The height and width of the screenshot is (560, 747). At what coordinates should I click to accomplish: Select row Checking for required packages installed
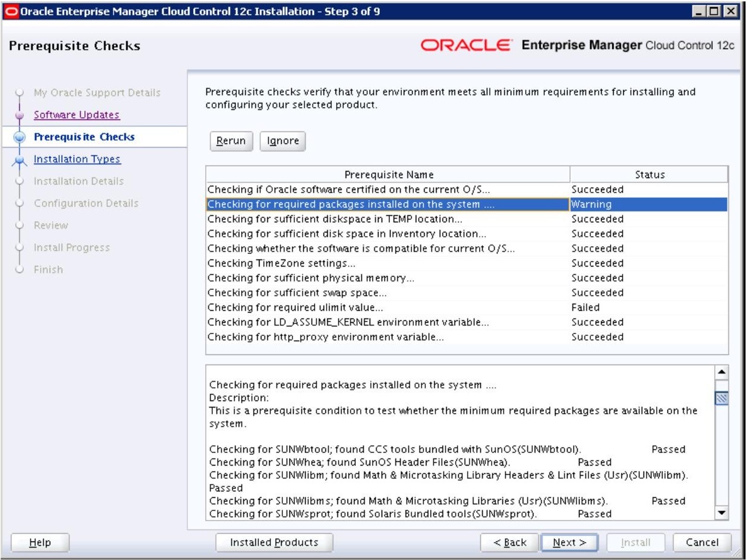pos(467,204)
